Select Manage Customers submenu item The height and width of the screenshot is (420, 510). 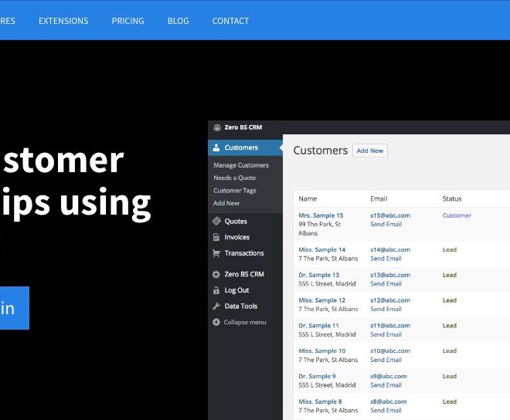click(x=241, y=165)
